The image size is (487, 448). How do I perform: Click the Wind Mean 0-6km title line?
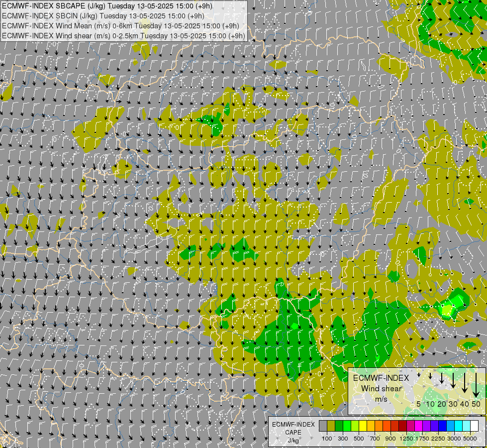pos(120,26)
